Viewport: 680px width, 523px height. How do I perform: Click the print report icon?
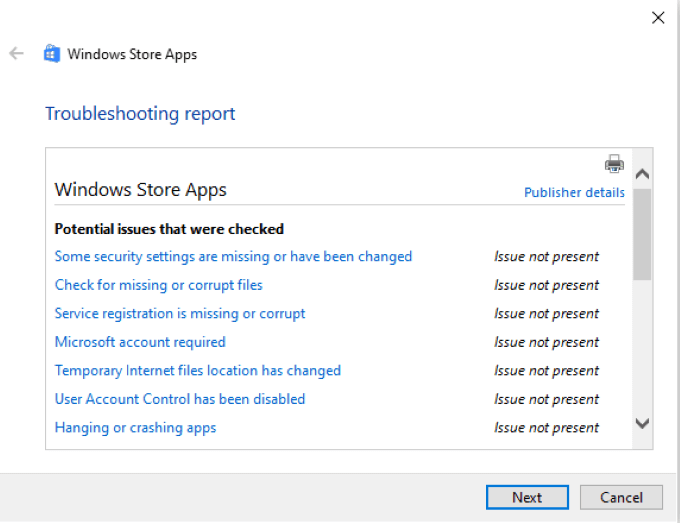tap(614, 164)
